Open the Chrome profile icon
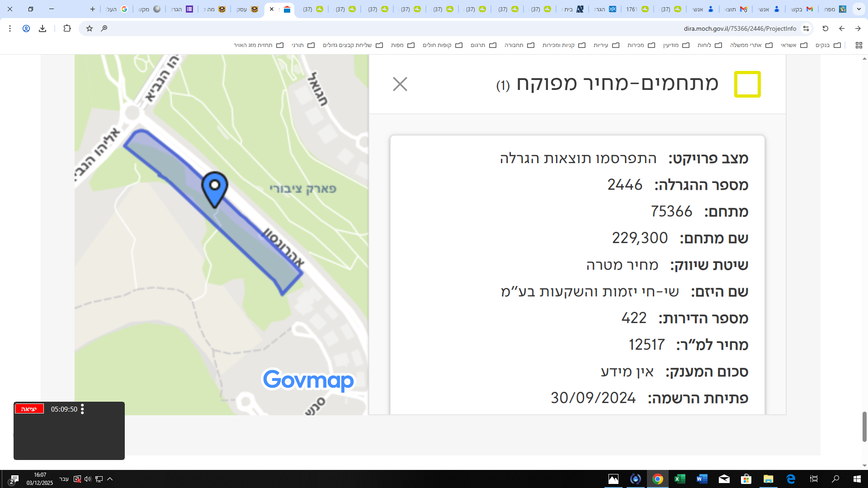 26,28
